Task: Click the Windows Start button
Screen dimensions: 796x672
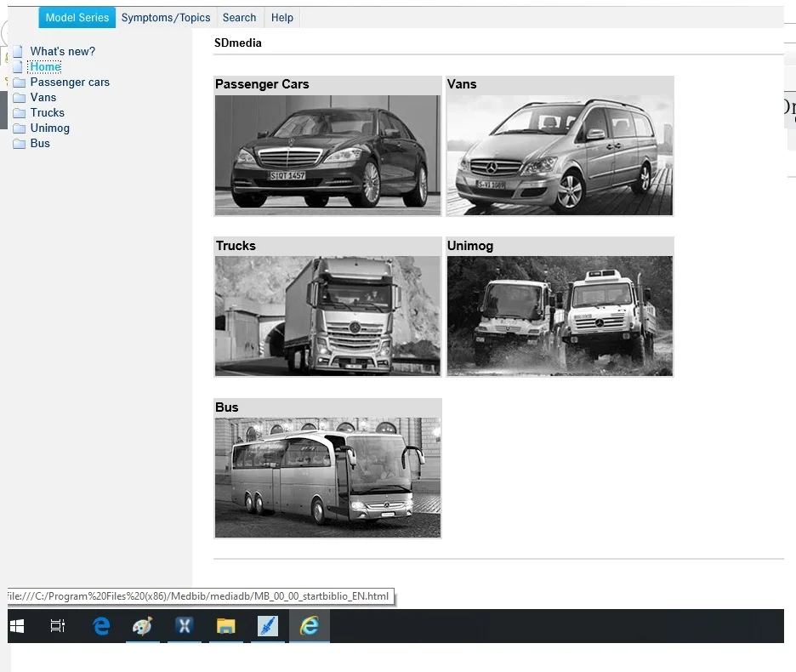Action: pyautogui.click(x=17, y=626)
